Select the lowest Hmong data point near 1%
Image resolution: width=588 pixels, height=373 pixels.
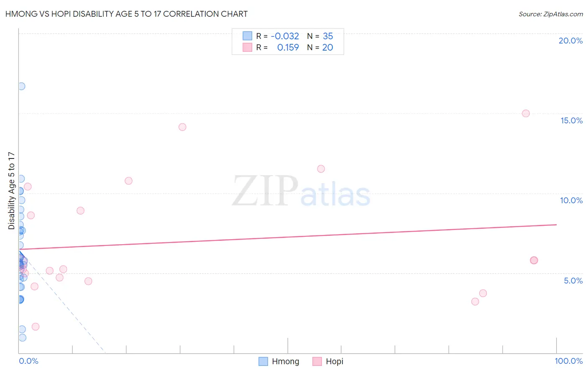22,337
